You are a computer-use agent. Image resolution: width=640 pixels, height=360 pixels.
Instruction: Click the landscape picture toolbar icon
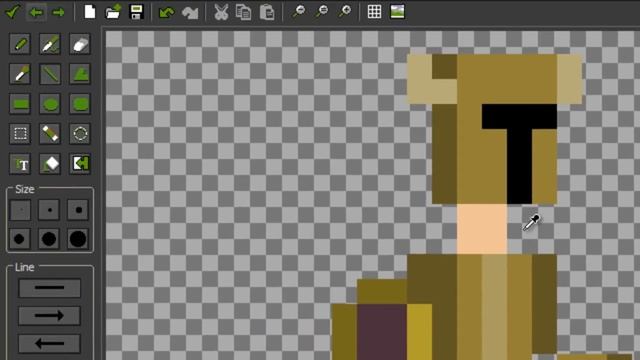(x=397, y=11)
